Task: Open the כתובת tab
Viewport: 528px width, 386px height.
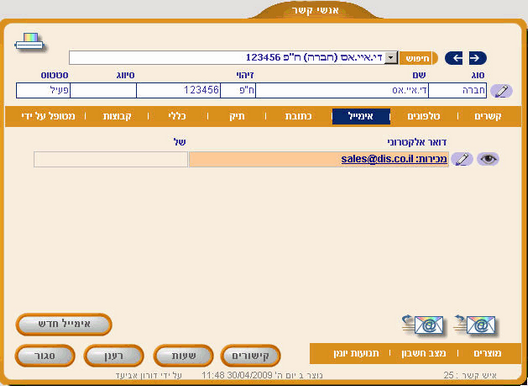Action: click(298, 117)
